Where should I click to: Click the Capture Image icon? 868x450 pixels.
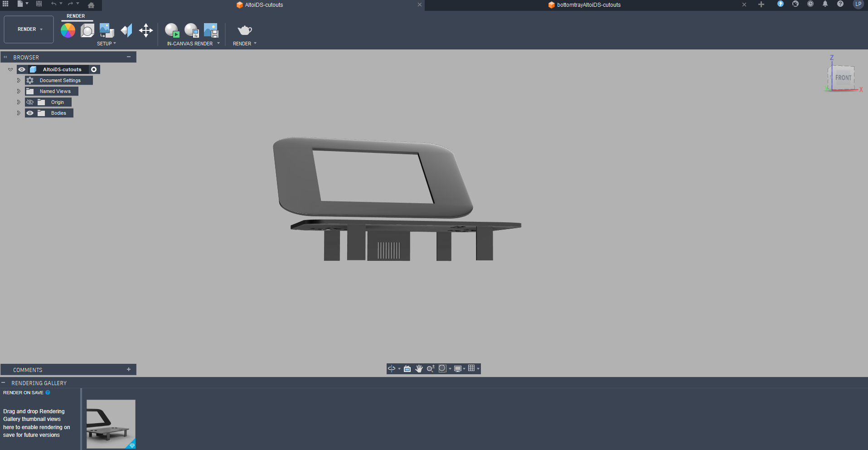pyautogui.click(x=211, y=30)
